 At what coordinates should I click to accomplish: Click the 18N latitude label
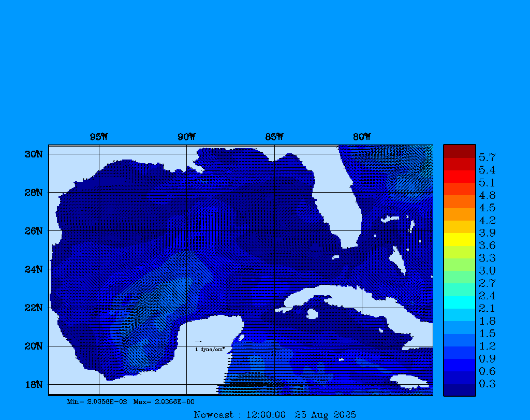33,384
